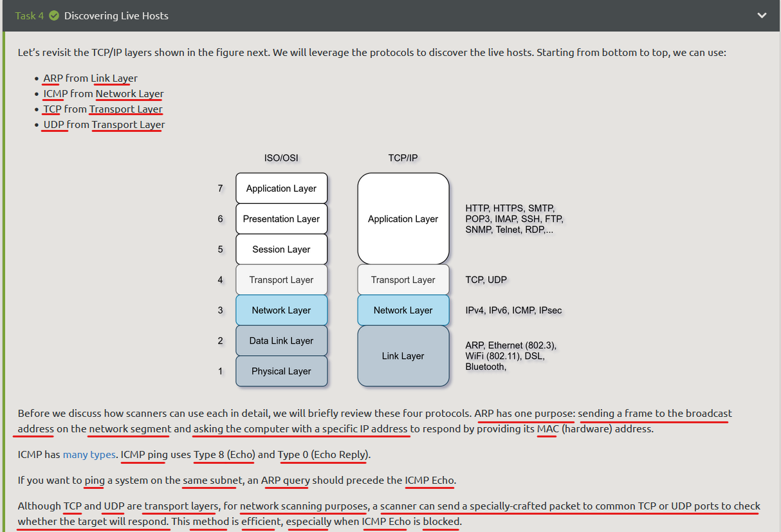
Task: Click layer number 1 in the diagram
Action: (x=221, y=371)
